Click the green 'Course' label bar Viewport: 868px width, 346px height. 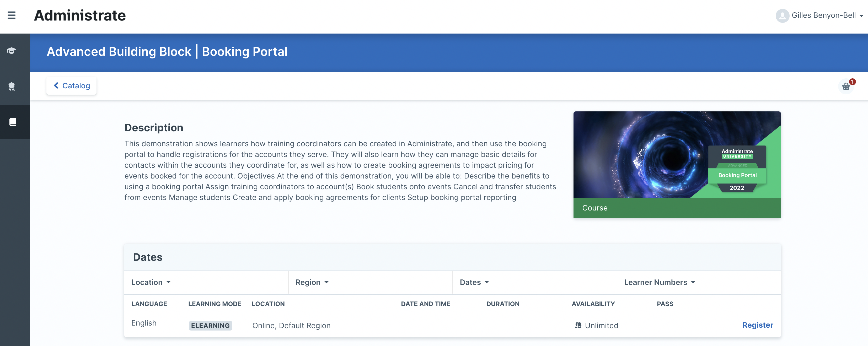677,208
